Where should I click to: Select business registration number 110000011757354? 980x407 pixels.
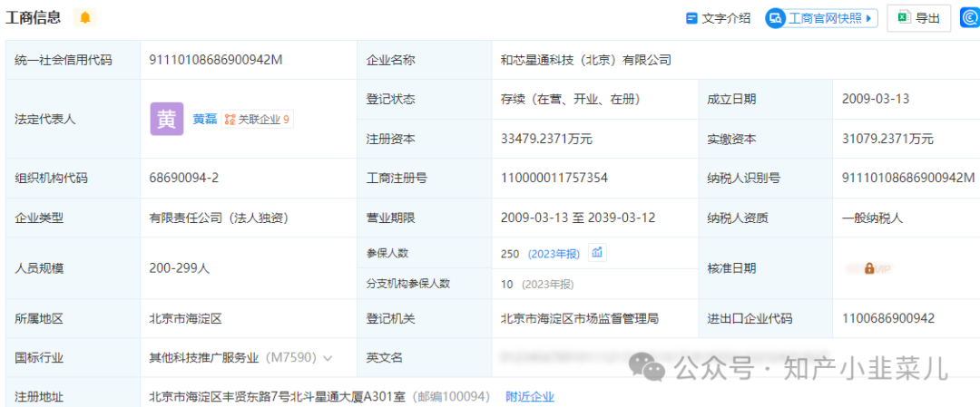point(554,178)
